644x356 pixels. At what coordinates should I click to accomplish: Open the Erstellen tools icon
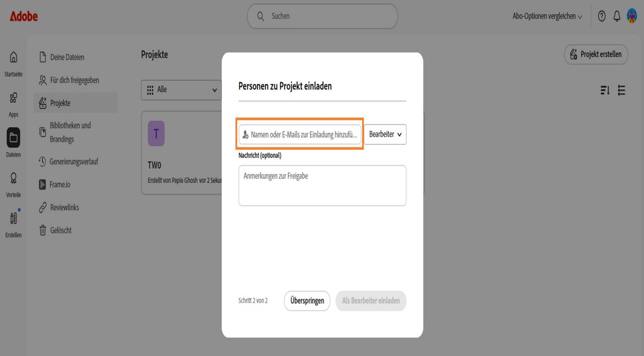click(x=13, y=218)
